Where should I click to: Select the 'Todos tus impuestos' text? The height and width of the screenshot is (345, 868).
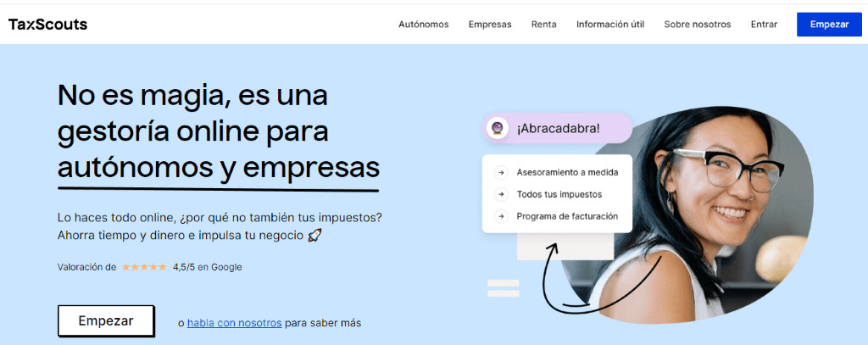[x=559, y=194]
